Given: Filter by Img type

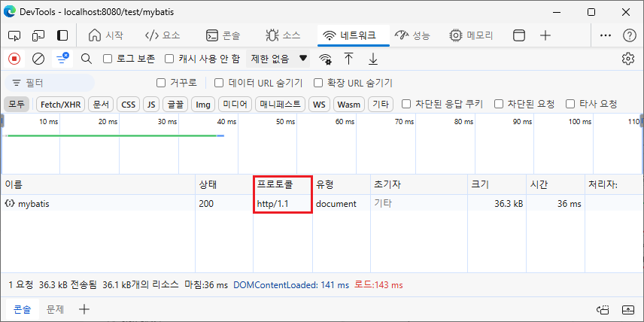Looking at the screenshot, I should [x=203, y=105].
